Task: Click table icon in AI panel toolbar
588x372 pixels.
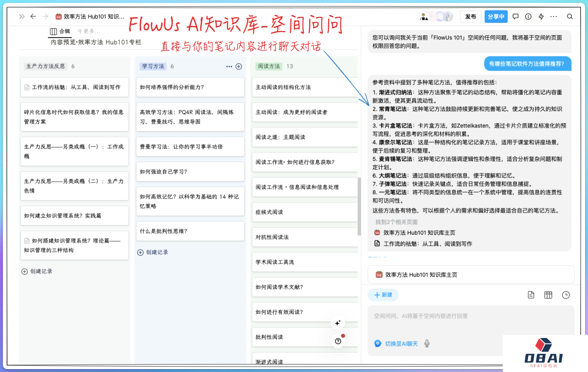Action: tap(548, 295)
